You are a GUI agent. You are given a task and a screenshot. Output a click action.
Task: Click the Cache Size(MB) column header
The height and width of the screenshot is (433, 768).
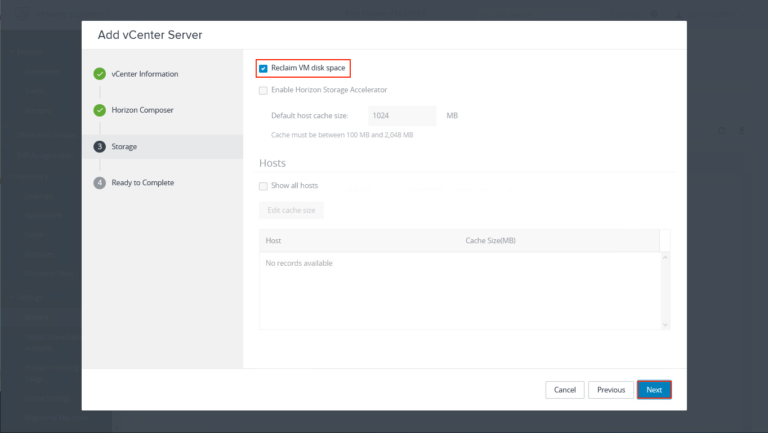(x=490, y=241)
